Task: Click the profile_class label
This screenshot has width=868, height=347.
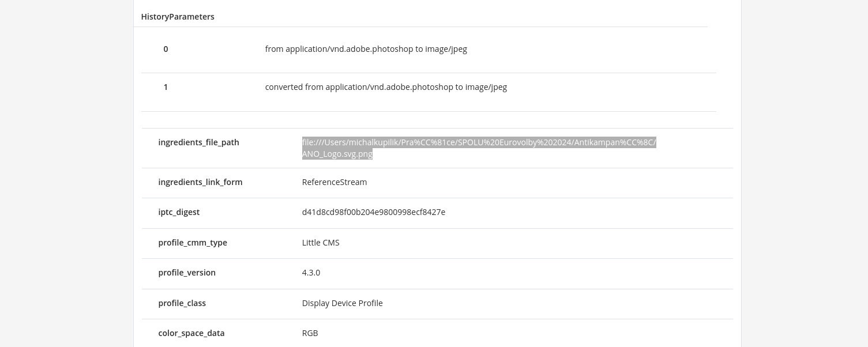Action: coord(182,303)
